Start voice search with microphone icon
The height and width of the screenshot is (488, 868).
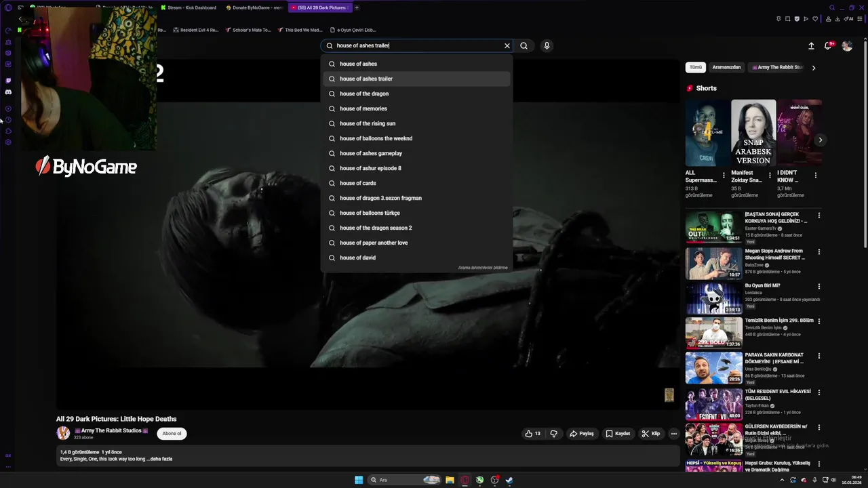click(547, 45)
